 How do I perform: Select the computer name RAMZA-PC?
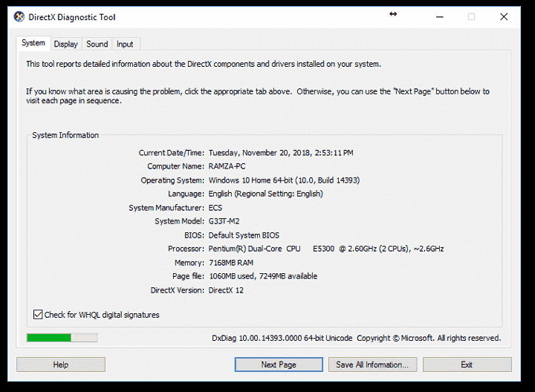pyautogui.click(x=227, y=166)
